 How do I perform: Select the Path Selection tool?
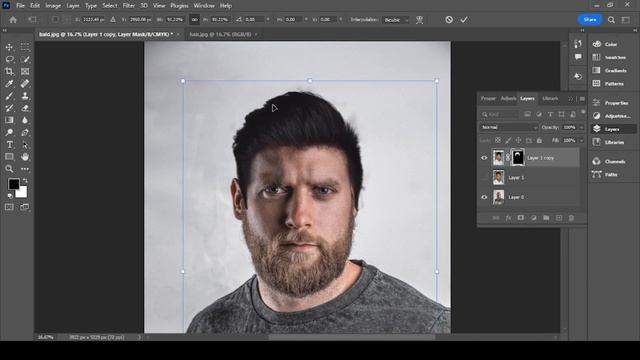tap(25, 144)
